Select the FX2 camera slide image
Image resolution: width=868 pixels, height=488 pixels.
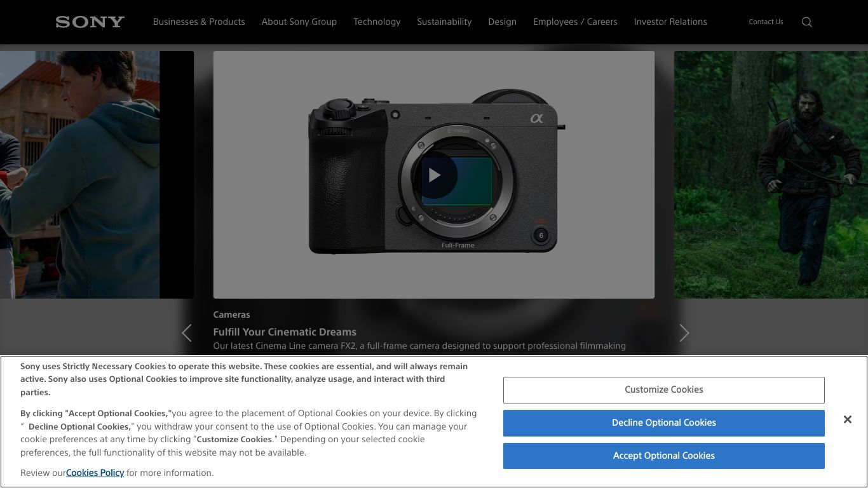[434, 175]
